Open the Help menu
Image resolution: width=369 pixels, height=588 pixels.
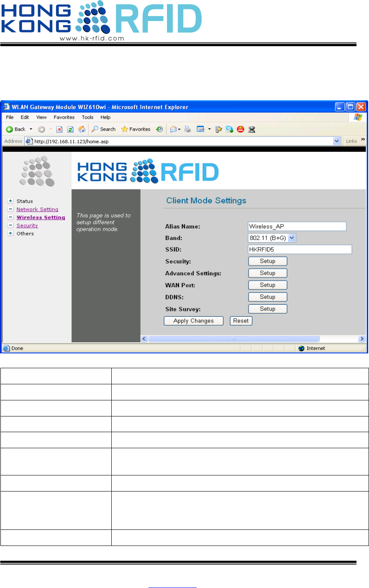click(106, 118)
